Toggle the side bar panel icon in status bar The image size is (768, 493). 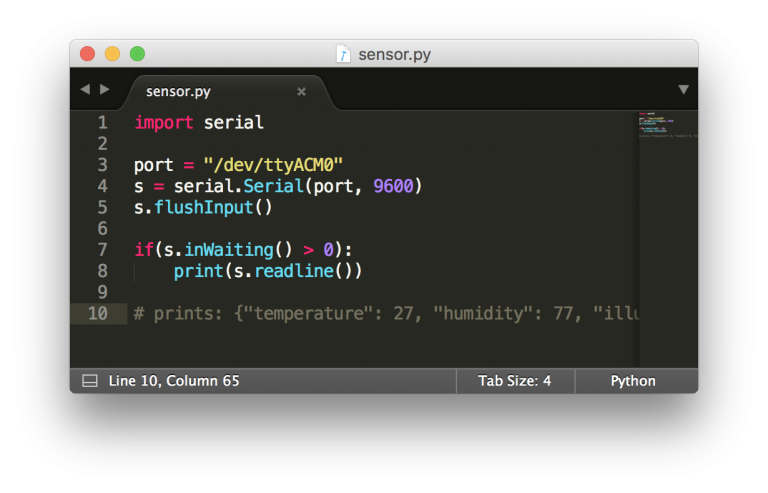(89, 381)
